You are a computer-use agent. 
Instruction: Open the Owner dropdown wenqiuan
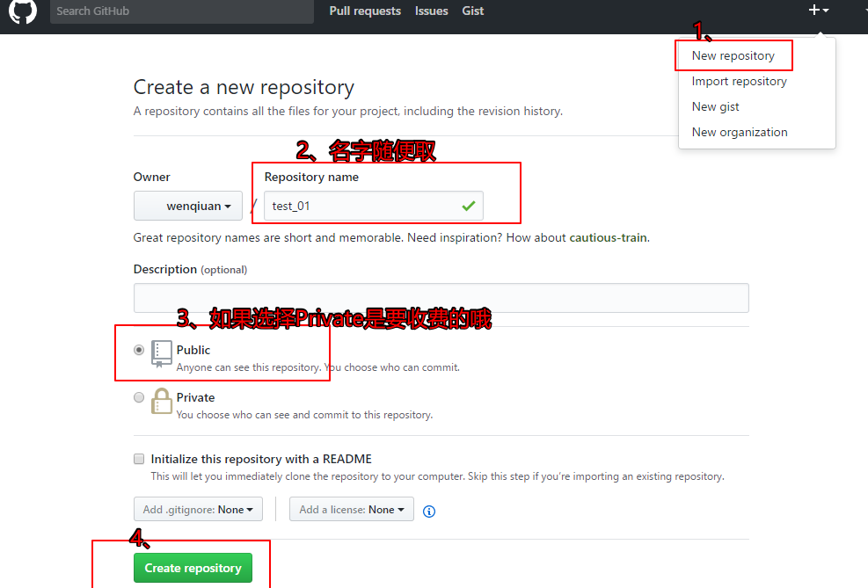click(188, 207)
